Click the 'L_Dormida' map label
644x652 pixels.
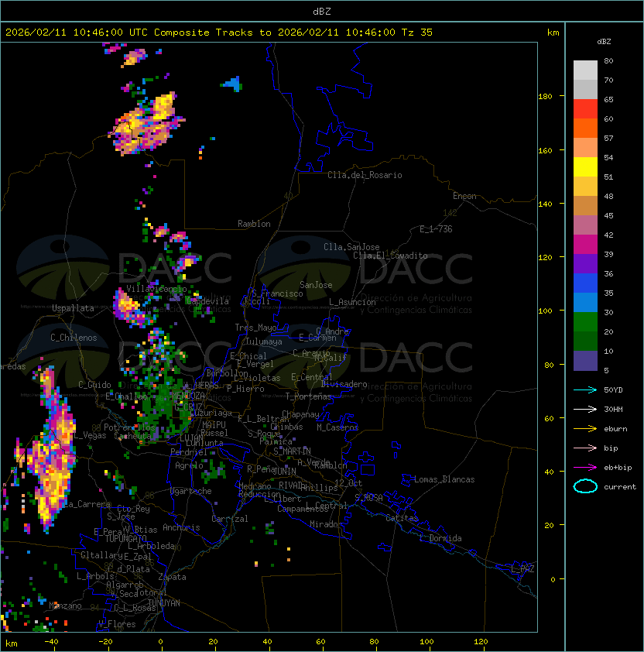point(440,538)
